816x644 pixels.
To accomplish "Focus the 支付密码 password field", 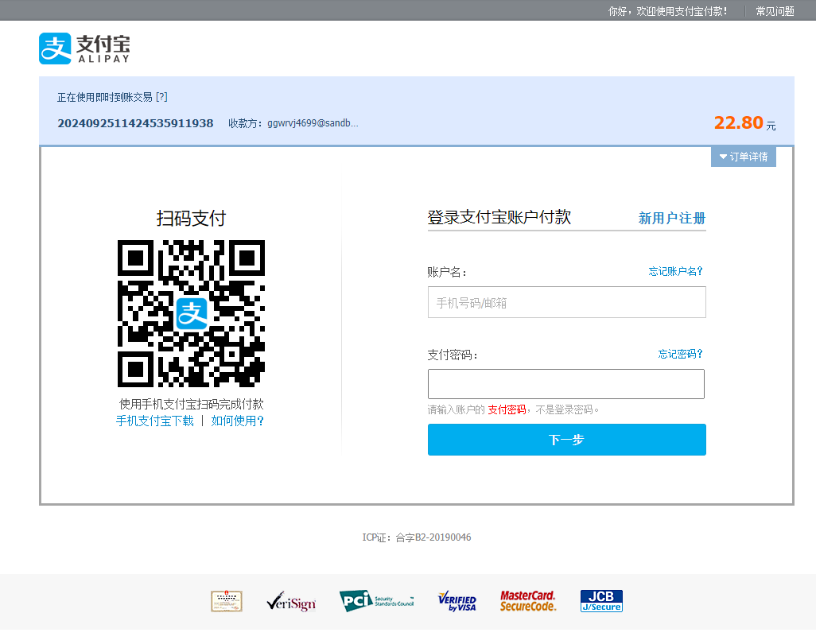I will coord(566,384).
